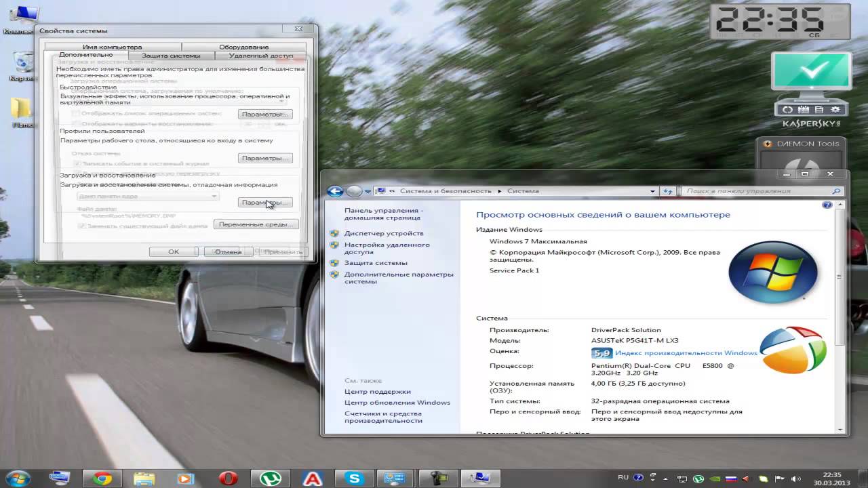Refresh the Control Panel address bar
Viewport: 868px width, 488px height.
click(x=667, y=191)
